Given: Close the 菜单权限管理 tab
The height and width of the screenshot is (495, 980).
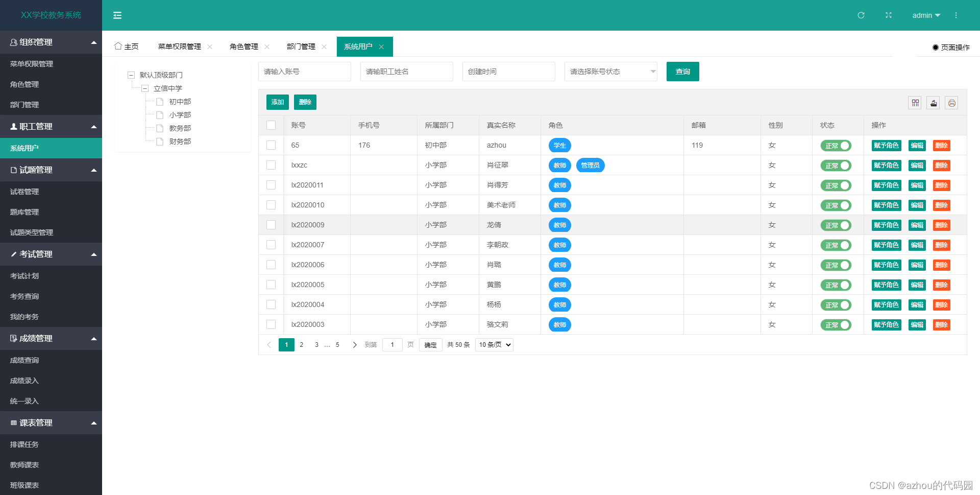Looking at the screenshot, I should click(x=210, y=46).
